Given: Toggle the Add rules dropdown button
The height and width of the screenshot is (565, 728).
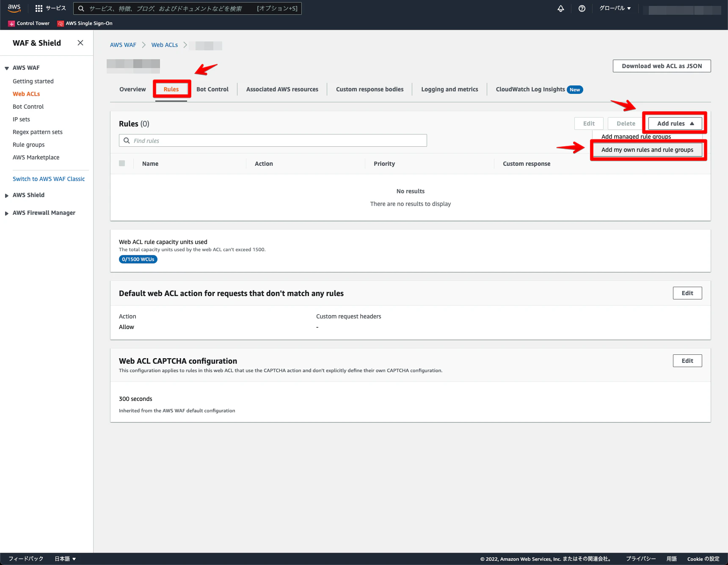Looking at the screenshot, I should 675,123.
